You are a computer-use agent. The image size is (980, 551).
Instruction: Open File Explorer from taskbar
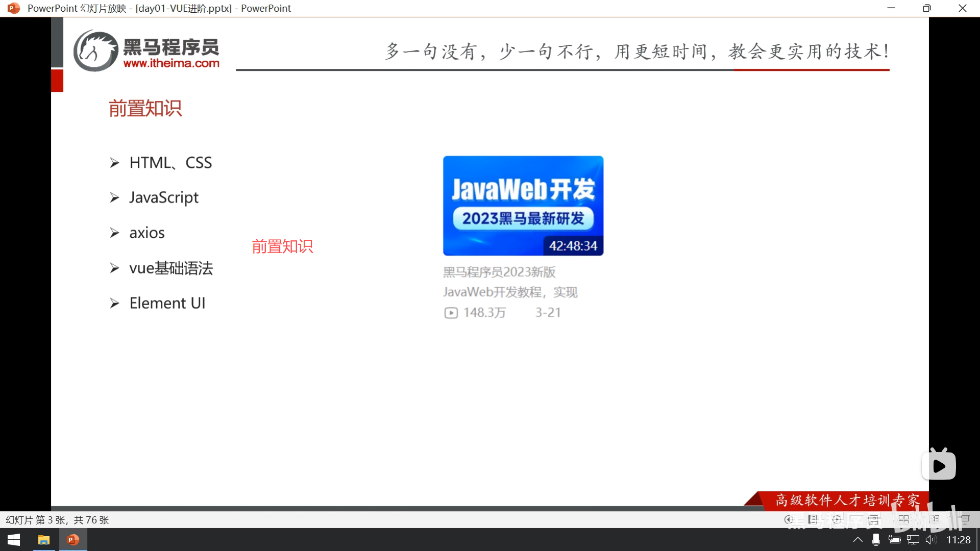point(44,540)
